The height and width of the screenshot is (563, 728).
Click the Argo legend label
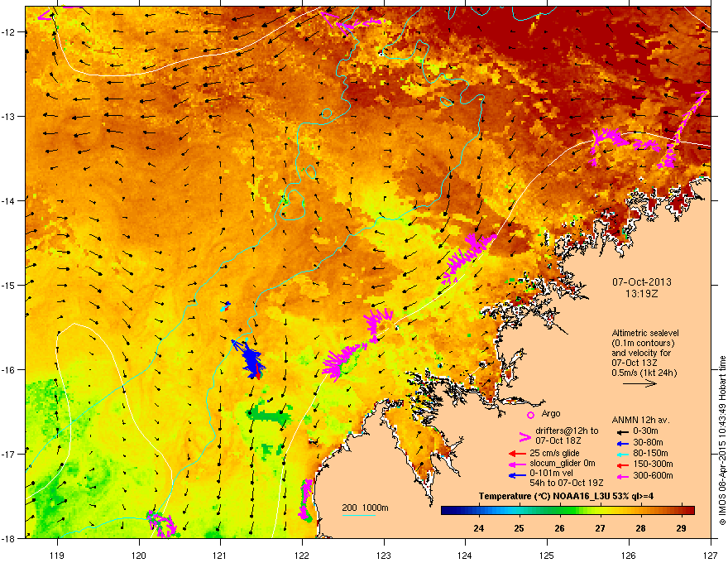point(551,413)
